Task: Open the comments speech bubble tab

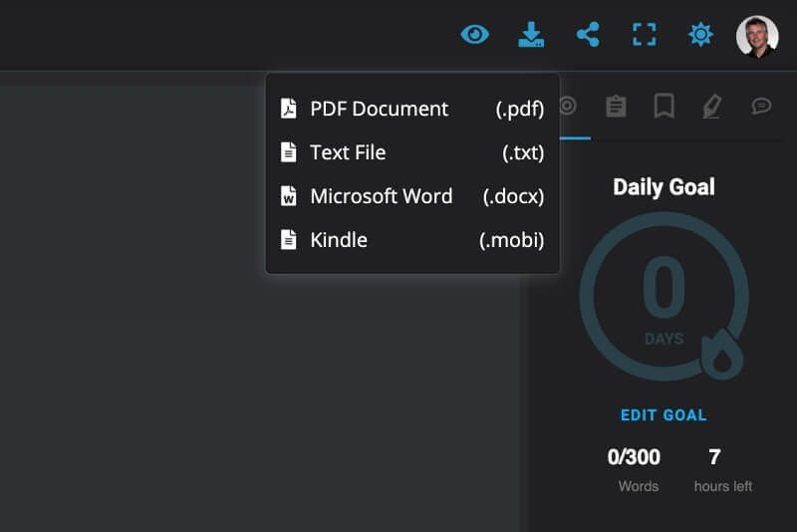Action: pos(761,106)
